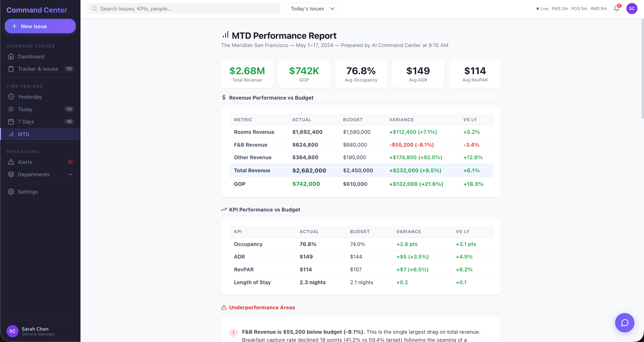Image resolution: width=644 pixels, height=342 pixels.
Task: Click the $2.68M Total Revenue card
Action: [x=247, y=74]
